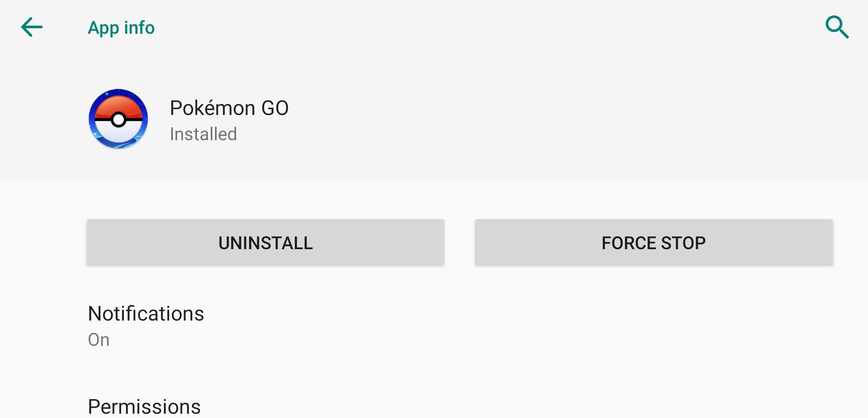Click the word info in the header title
This screenshot has height=418, width=868.
139,28
